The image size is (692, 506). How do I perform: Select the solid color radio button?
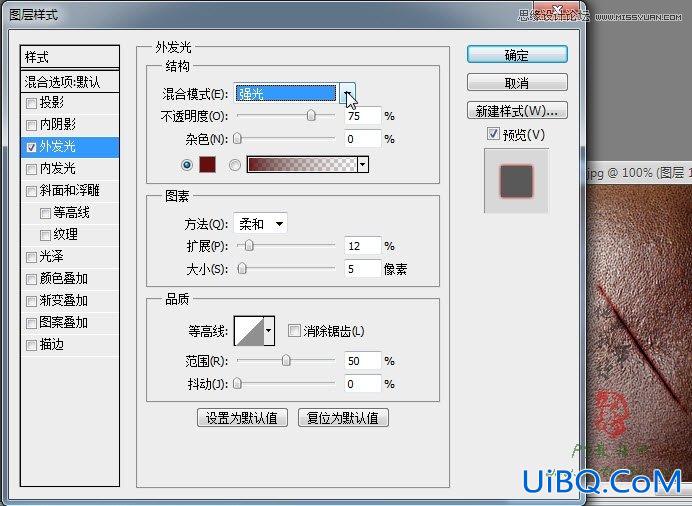tap(187, 165)
